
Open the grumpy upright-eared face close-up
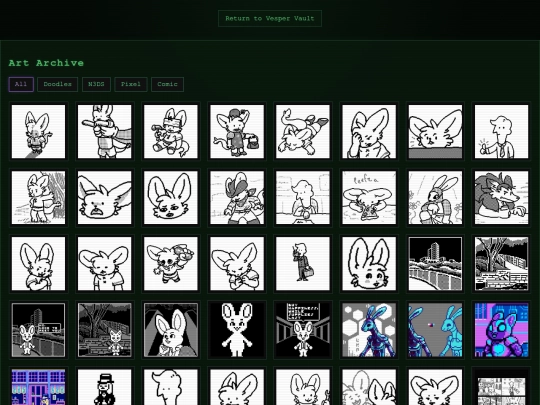coord(170,198)
